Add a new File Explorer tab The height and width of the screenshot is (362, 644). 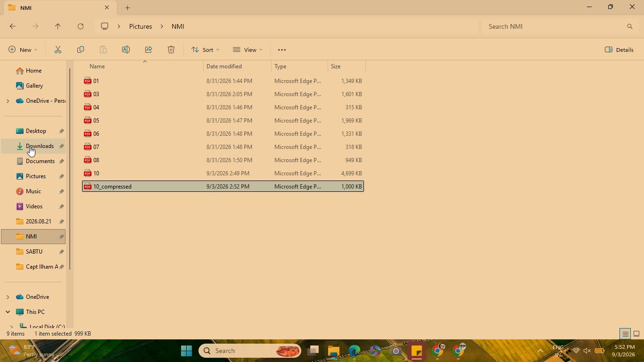[127, 8]
